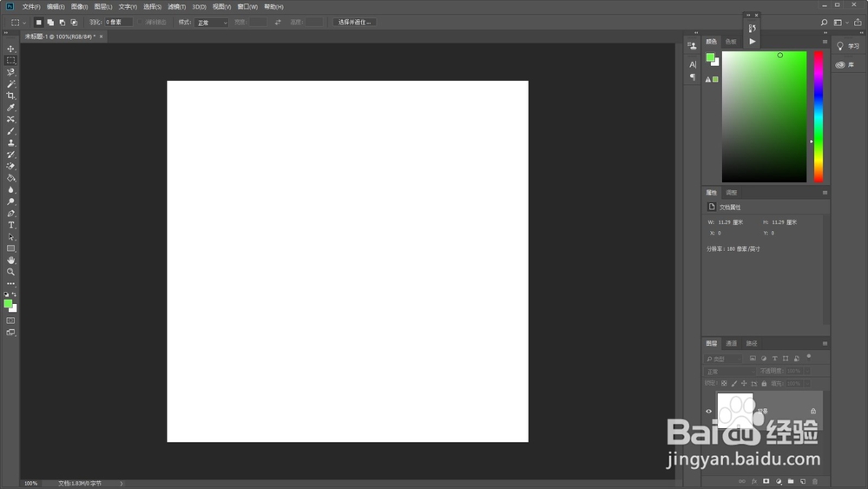Switch to the 调整 adjustments tab
Screen dimensions: 868x489
[x=731, y=193]
